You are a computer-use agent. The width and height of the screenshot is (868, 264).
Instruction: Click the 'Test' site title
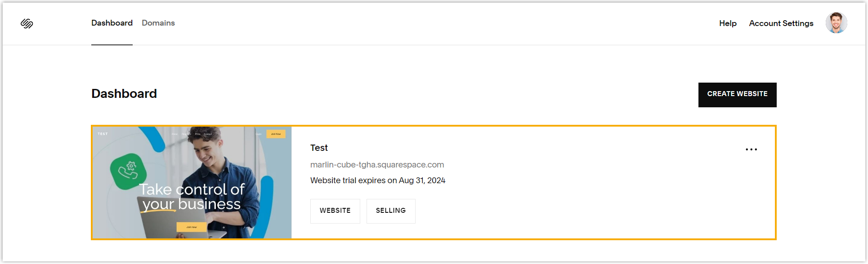[319, 148]
